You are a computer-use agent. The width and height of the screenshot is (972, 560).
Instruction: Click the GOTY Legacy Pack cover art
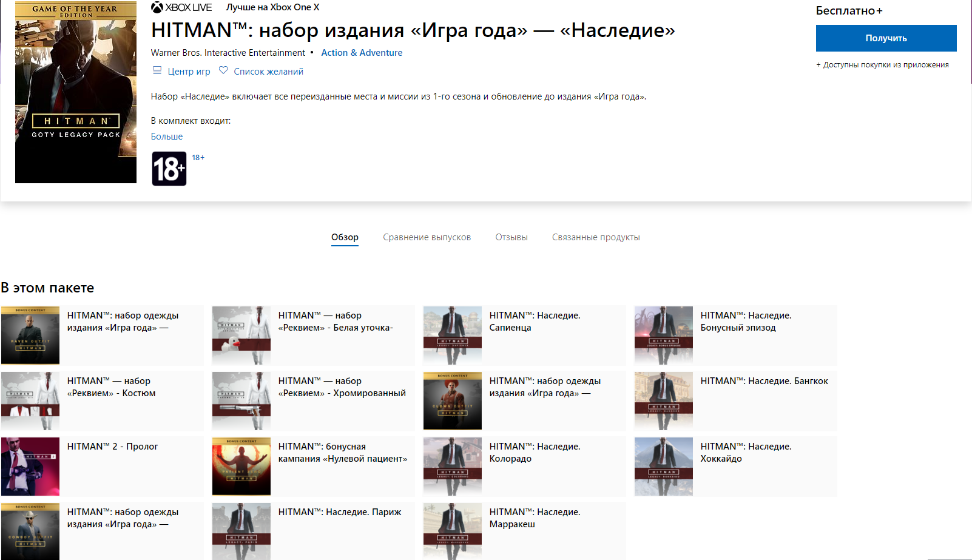(76, 92)
